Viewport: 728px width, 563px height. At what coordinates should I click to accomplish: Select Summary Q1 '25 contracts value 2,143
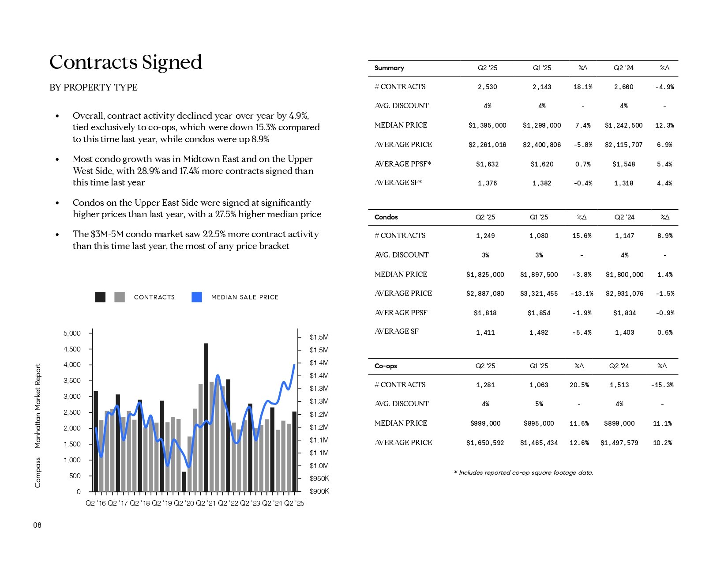tap(542, 87)
